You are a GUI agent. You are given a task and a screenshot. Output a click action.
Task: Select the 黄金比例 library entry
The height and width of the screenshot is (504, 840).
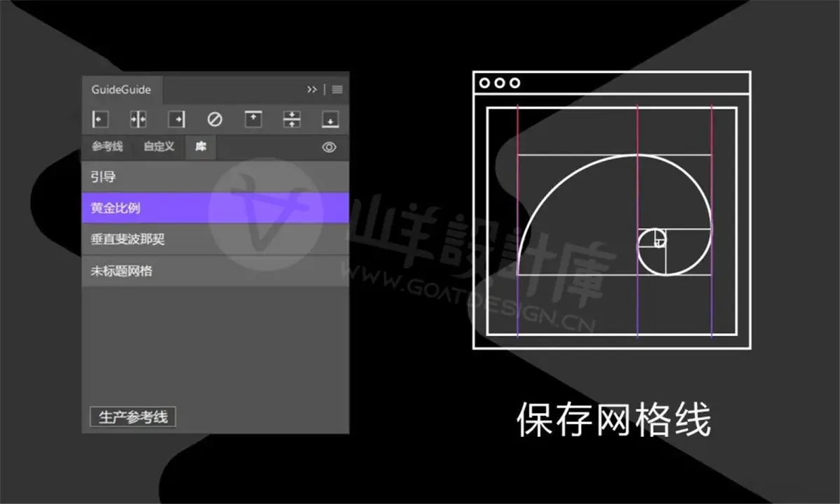[x=216, y=208]
